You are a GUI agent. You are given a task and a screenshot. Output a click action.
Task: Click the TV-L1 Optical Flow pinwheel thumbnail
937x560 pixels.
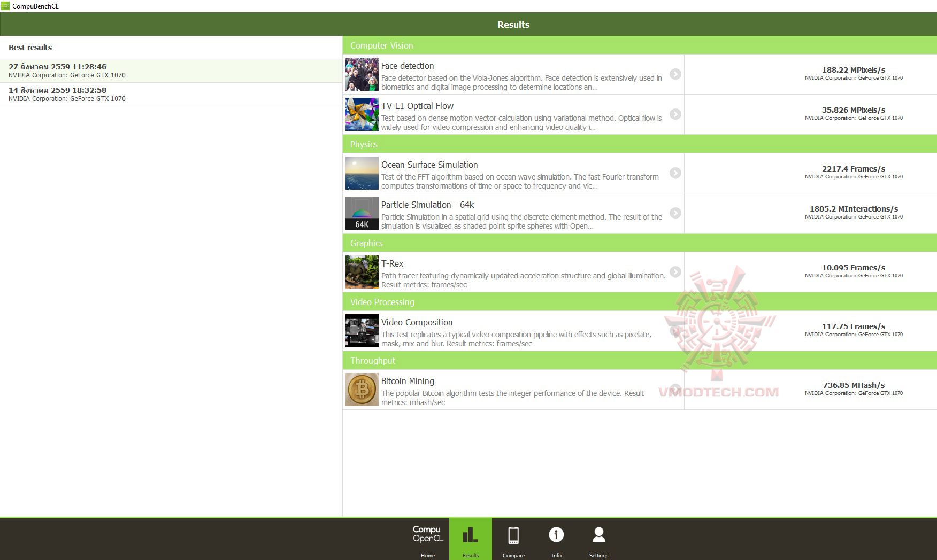click(362, 114)
